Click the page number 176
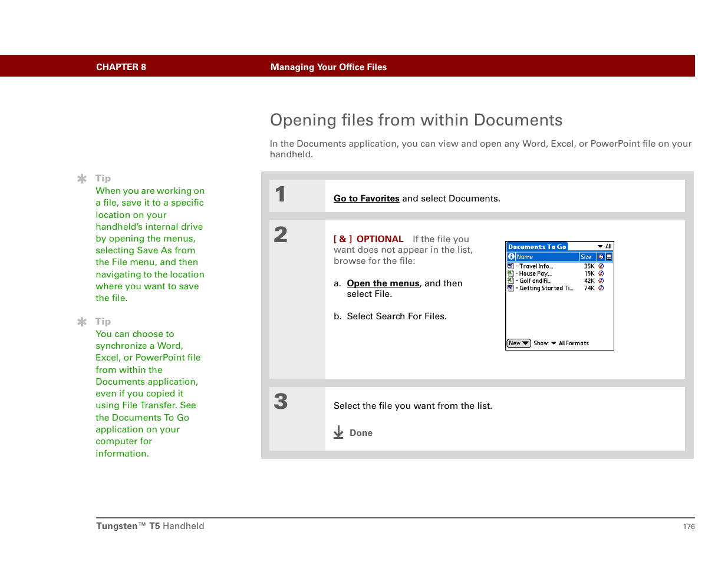The image size is (728, 562). (x=689, y=527)
